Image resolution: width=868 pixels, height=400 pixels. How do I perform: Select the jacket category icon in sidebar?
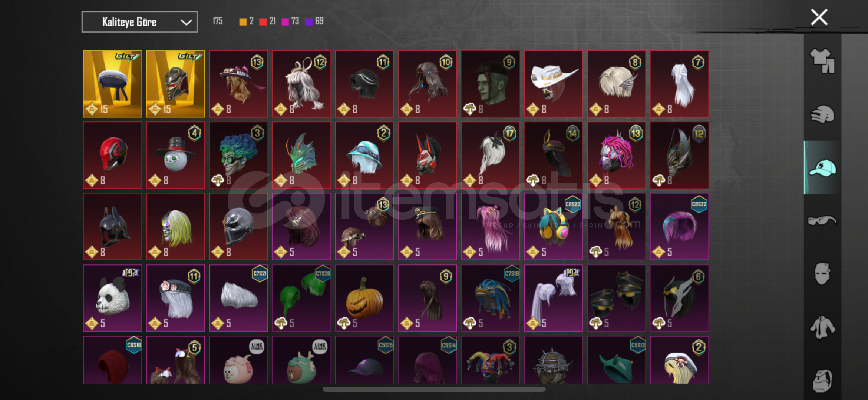tap(822, 327)
